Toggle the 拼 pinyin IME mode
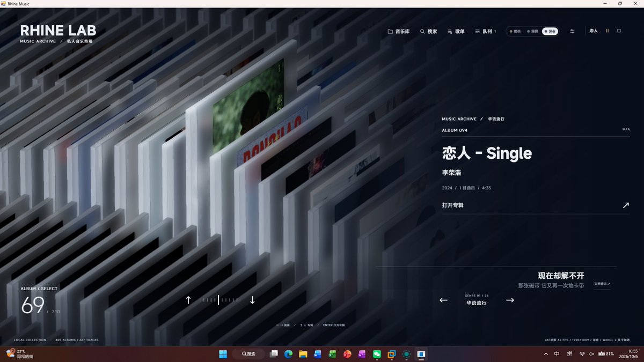Image resolution: width=644 pixels, height=362 pixels. [x=569, y=354]
